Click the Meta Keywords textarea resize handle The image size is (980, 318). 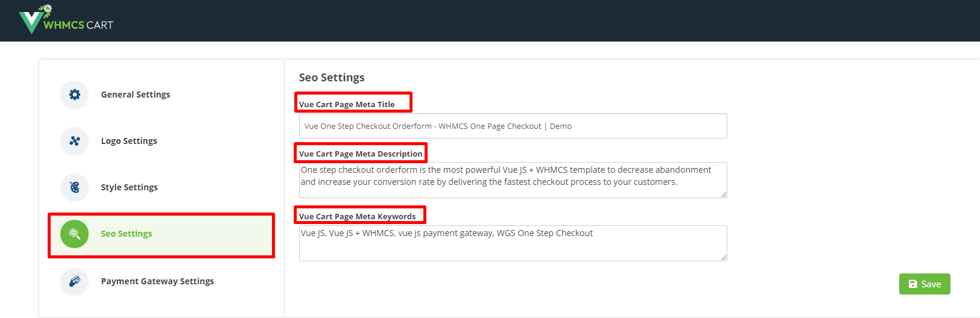pos(723,257)
